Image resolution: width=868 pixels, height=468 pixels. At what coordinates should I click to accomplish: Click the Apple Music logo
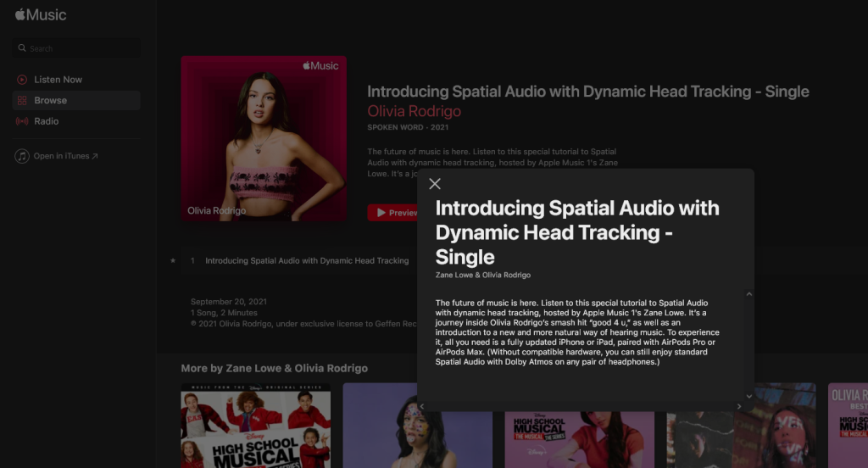pyautogui.click(x=41, y=15)
